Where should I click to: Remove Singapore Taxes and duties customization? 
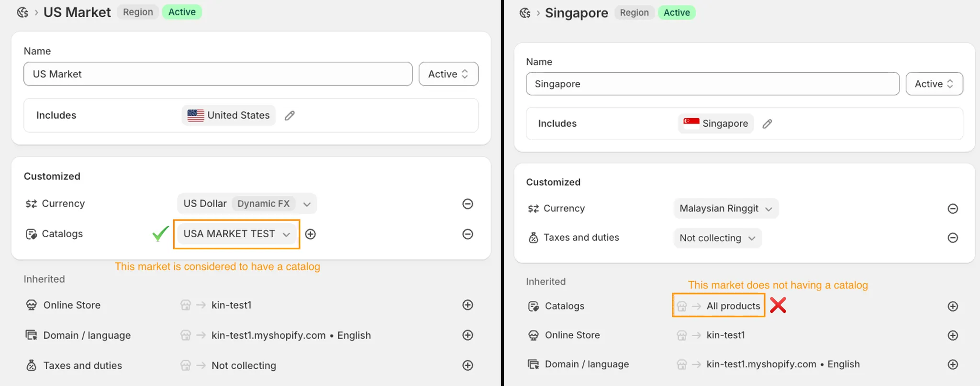point(953,238)
